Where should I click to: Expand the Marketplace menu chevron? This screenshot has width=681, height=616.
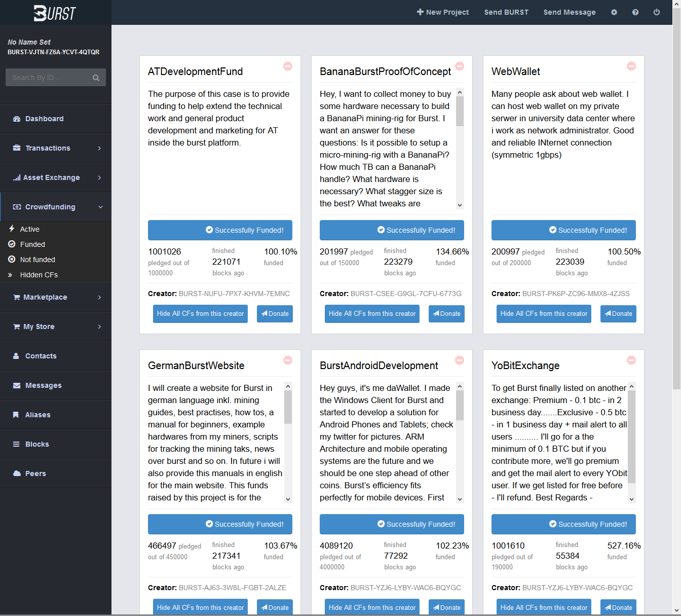pyautogui.click(x=99, y=297)
